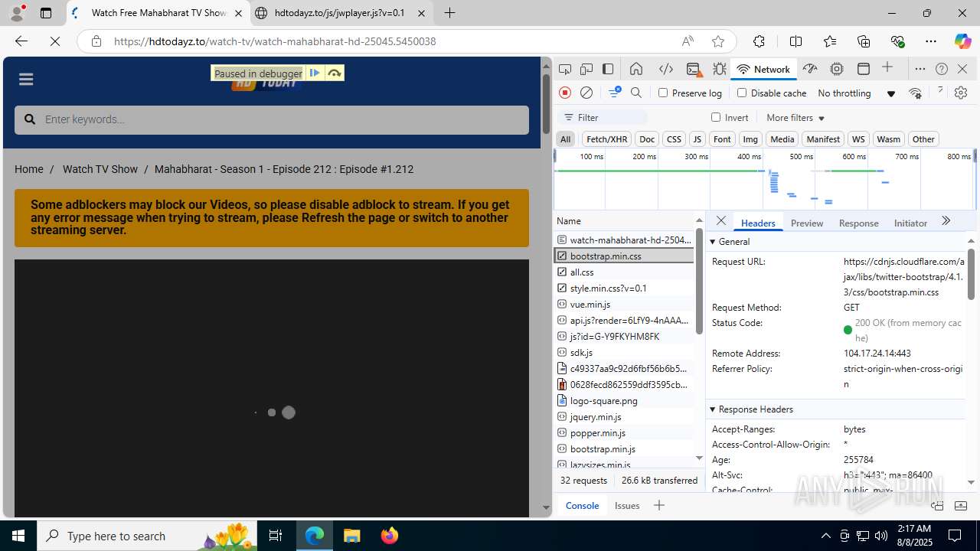This screenshot has height=551, width=980.
Task: Enable Disable cache checkbox
Action: [x=742, y=93]
